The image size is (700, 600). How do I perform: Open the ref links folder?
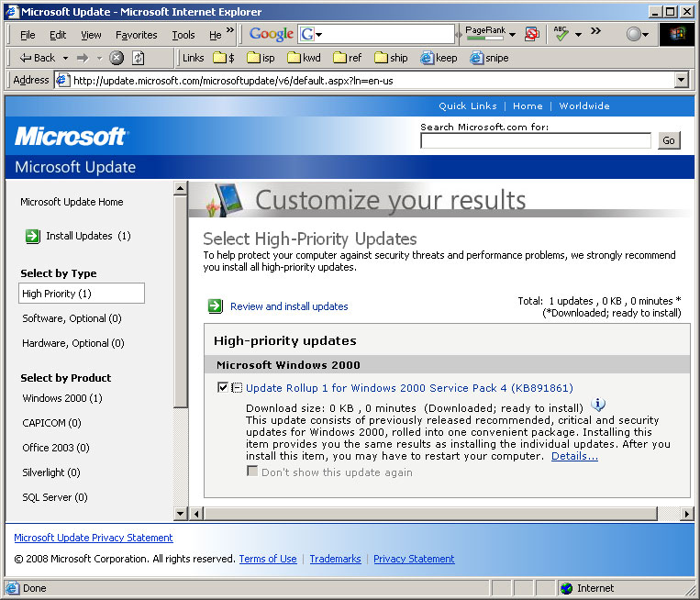click(348, 58)
